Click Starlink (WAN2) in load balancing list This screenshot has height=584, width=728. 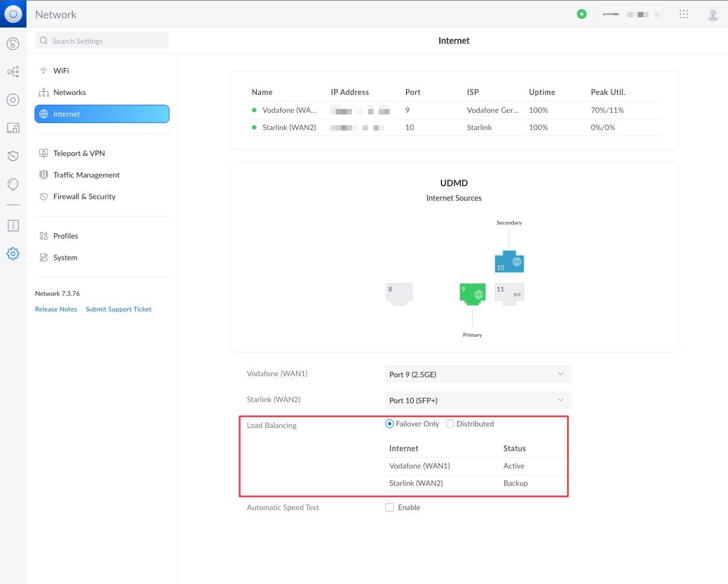416,483
